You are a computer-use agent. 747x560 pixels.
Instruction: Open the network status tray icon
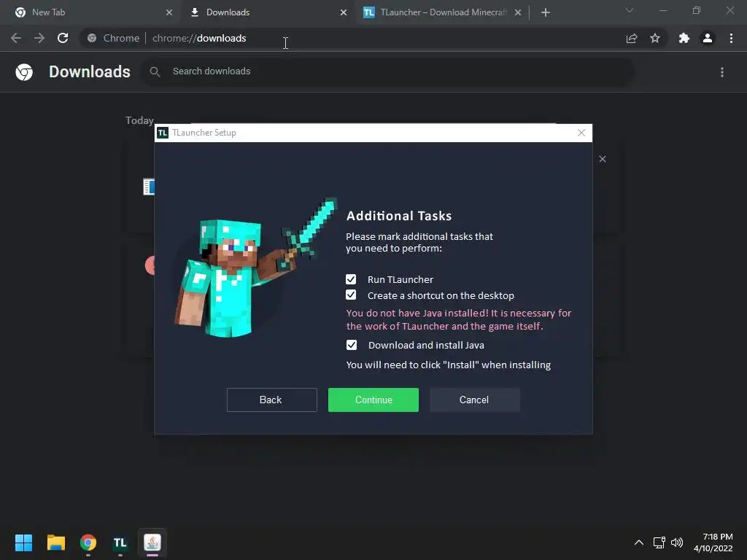[x=659, y=542]
